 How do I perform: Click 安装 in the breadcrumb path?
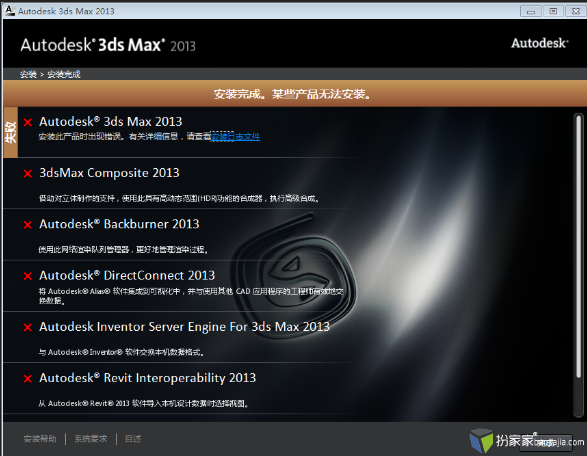(28, 75)
